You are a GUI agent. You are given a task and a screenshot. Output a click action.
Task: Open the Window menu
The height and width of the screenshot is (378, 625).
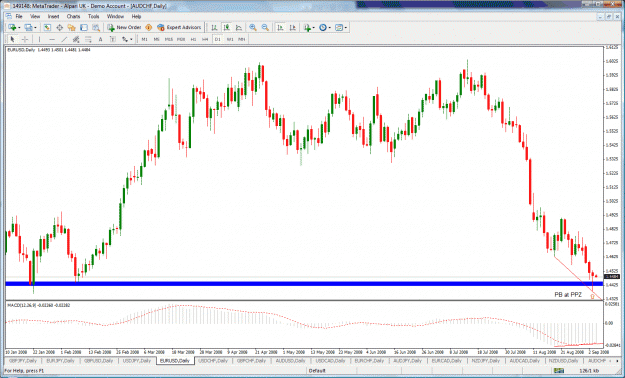coord(115,17)
